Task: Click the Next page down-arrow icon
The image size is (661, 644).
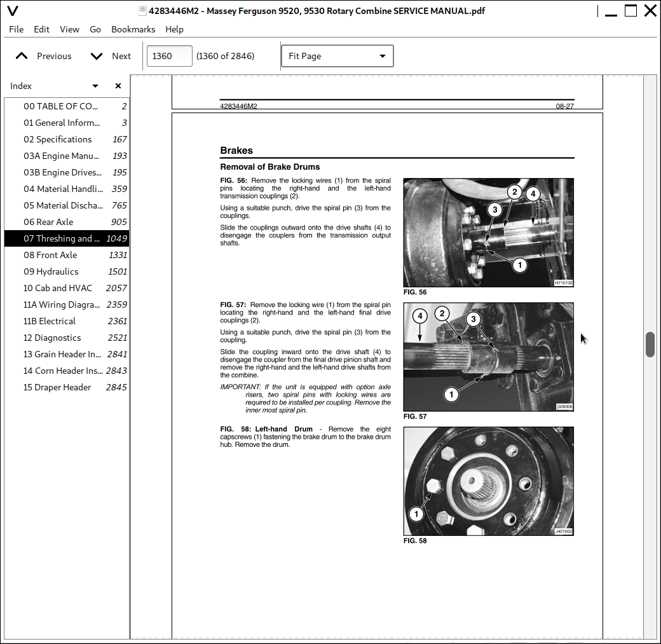Action: click(x=97, y=56)
